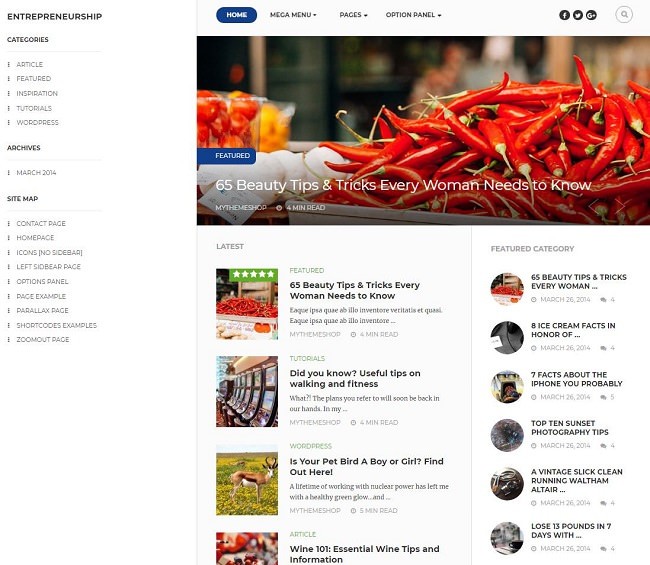The image size is (650, 565).
Task: Click comment icon beside 65 Beauty Tips sidebar post
Action: click(603, 300)
